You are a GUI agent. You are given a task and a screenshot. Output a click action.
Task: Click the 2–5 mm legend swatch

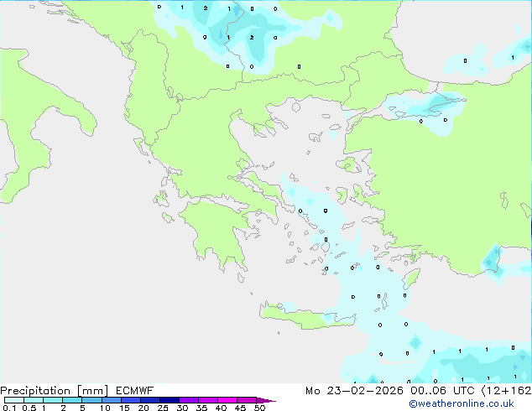[72, 400]
